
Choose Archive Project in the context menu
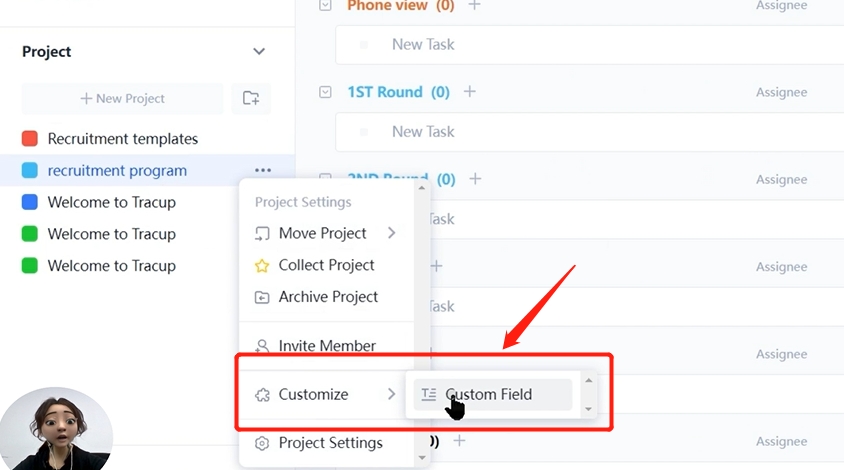328,297
